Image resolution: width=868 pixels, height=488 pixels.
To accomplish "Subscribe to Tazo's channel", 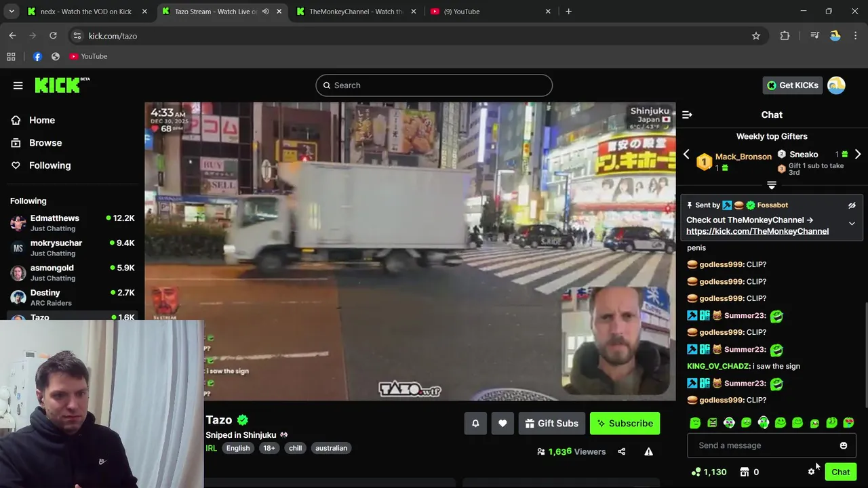I will point(625,424).
